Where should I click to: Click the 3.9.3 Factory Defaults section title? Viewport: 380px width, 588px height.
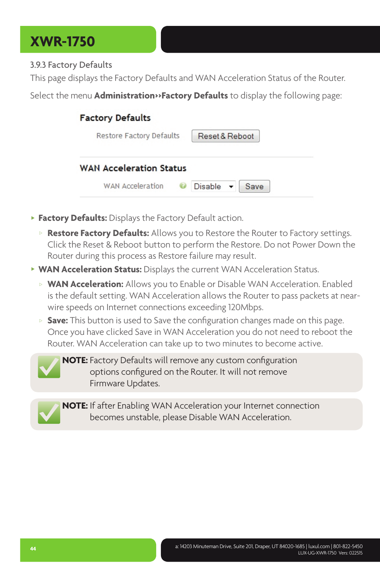point(71,65)
